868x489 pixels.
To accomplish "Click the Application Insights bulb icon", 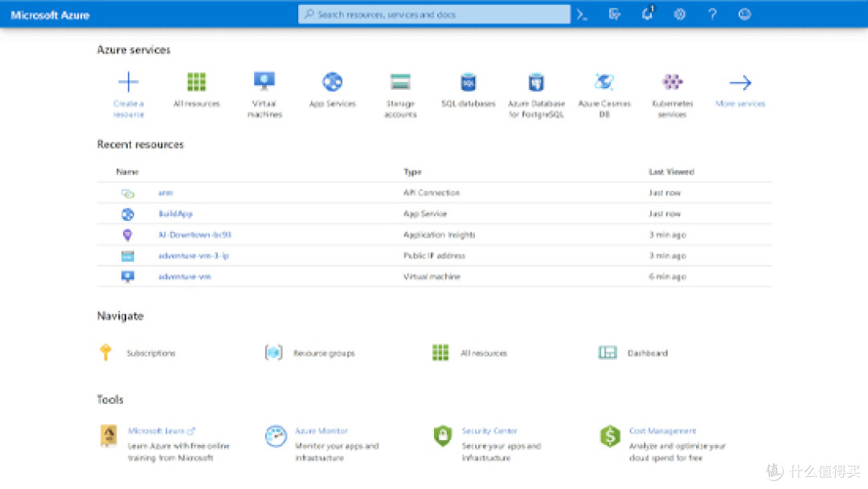I will click(127, 235).
